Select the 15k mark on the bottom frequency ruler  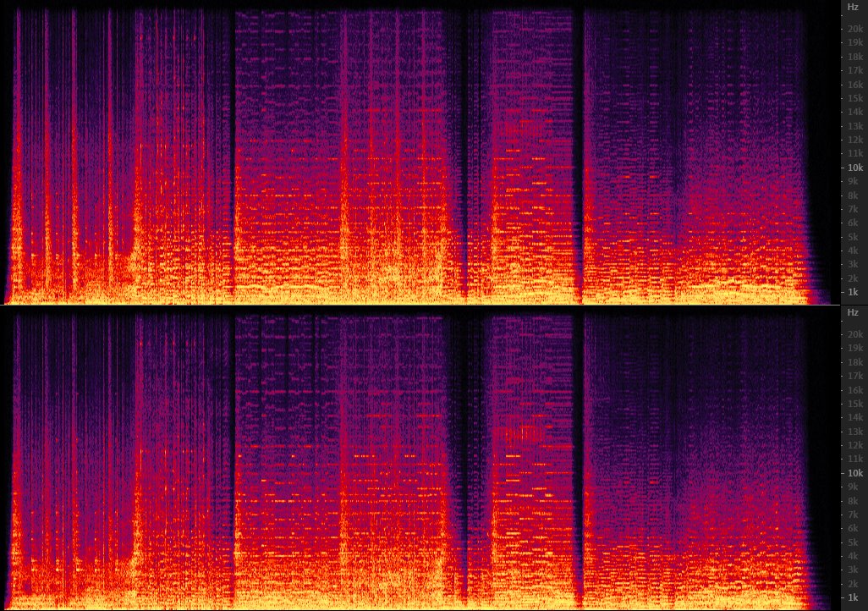[x=853, y=404]
